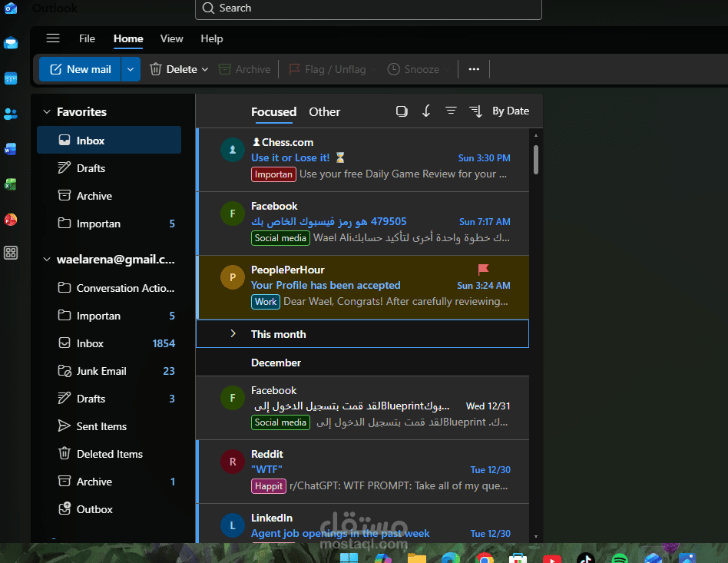Open the Help ribbon tab
Viewport: 728px width, 563px height.
[212, 38]
